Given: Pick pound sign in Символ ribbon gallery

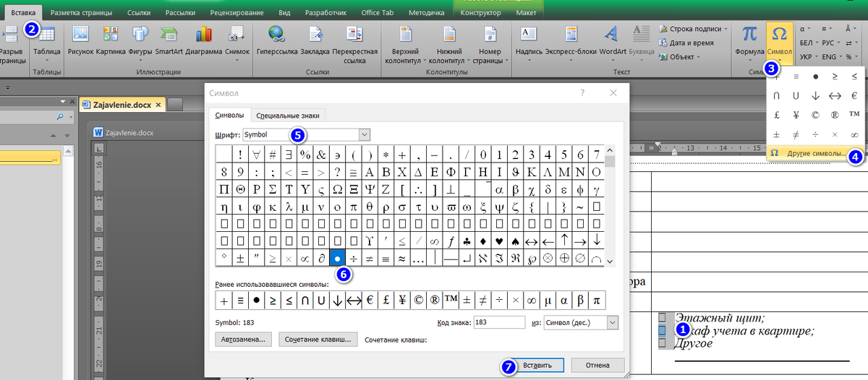Looking at the screenshot, I should (x=776, y=114).
